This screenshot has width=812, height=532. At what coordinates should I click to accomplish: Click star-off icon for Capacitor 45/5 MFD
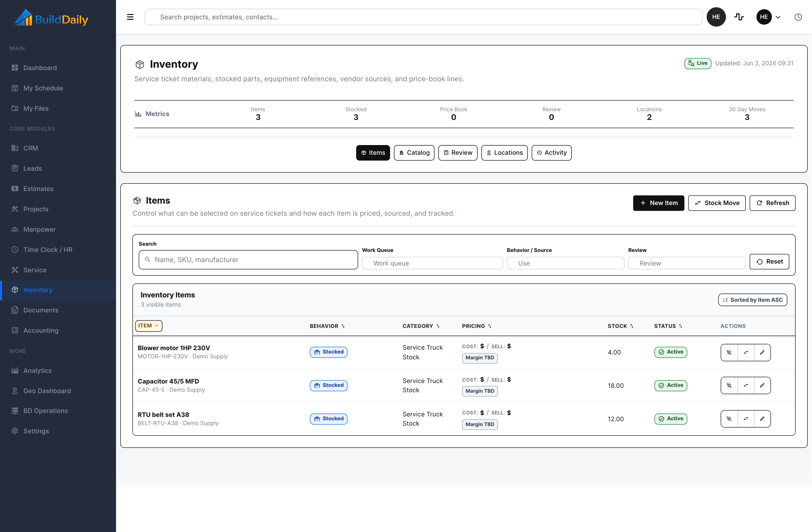[729, 385]
